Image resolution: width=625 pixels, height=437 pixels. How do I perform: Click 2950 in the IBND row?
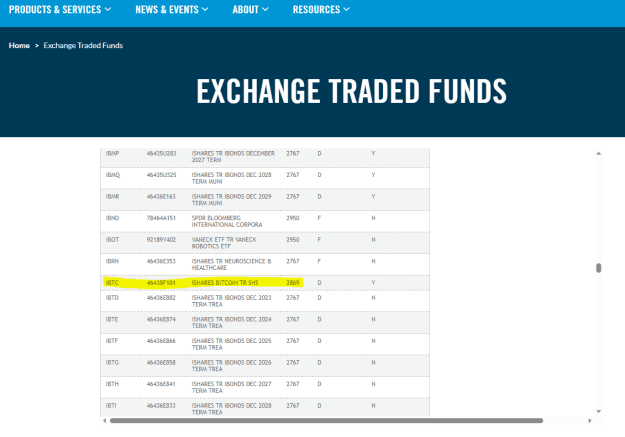[x=293, y=218]
